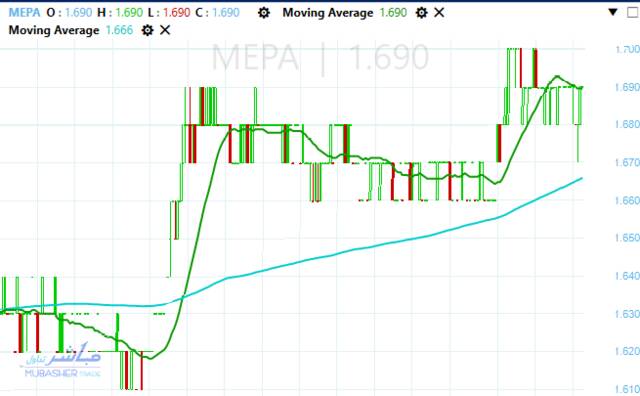Click the 1.690 price axis label
Image resolution: width=640 pixels, height=396 pixels.
[627, 87]
